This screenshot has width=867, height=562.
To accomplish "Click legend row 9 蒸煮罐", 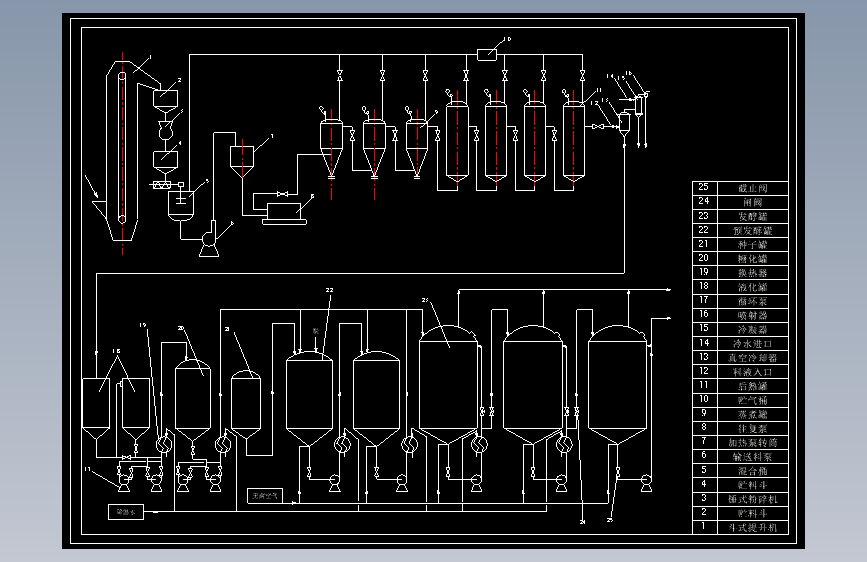I will 740,414.
